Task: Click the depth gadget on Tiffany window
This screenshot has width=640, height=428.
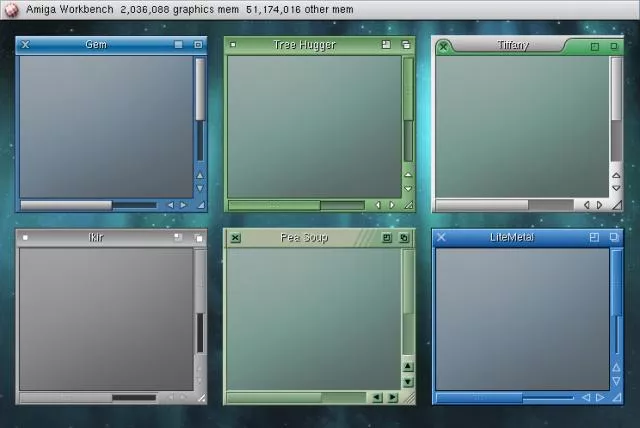Action: click(x=613, y=46)
